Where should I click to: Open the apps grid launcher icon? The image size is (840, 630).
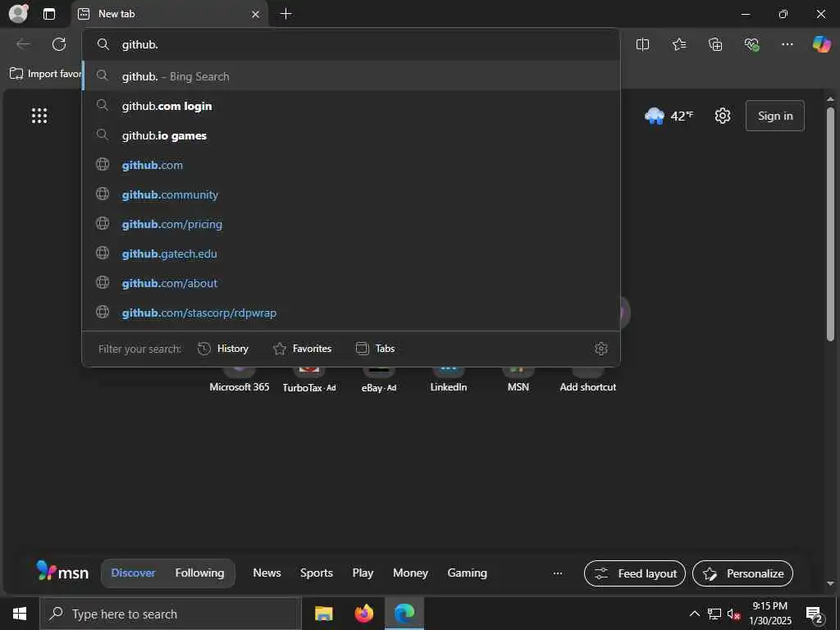pos(39,116)
